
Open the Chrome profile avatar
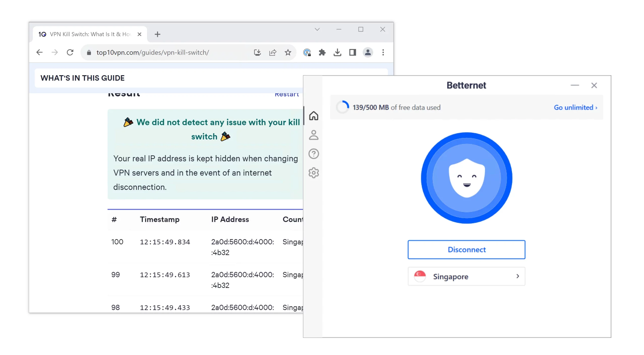coord(368,52)
